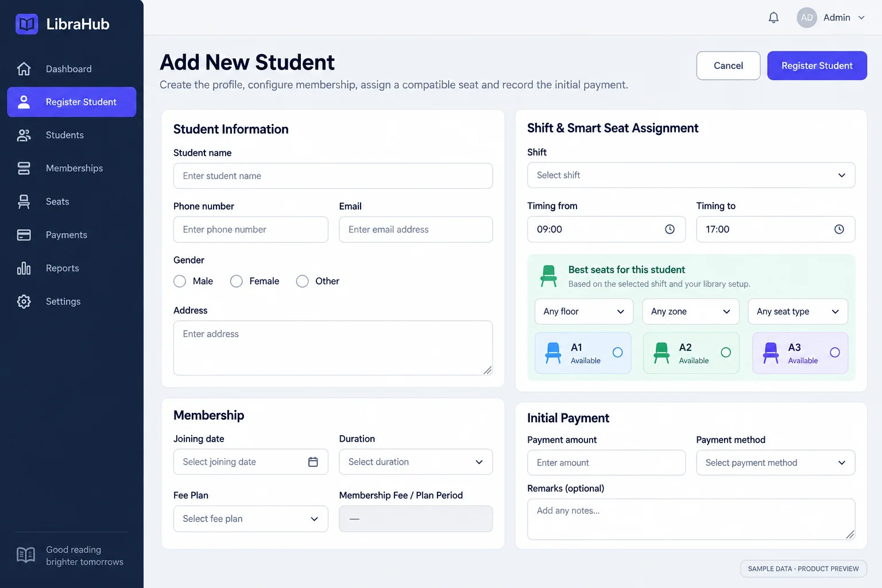This screenshot has width=882, height=588.
Task: Click calendar icon in Joining date field
Action: tap(313, 462)
